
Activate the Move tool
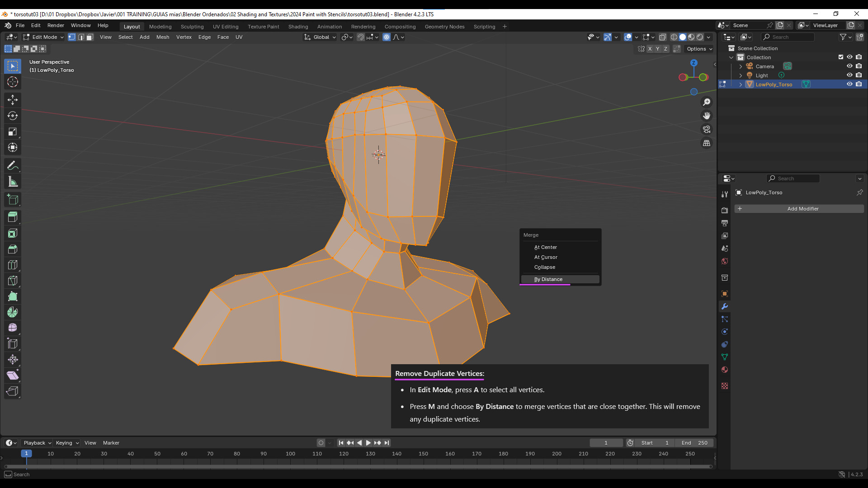pyautogui.click(x=13, y=100)
